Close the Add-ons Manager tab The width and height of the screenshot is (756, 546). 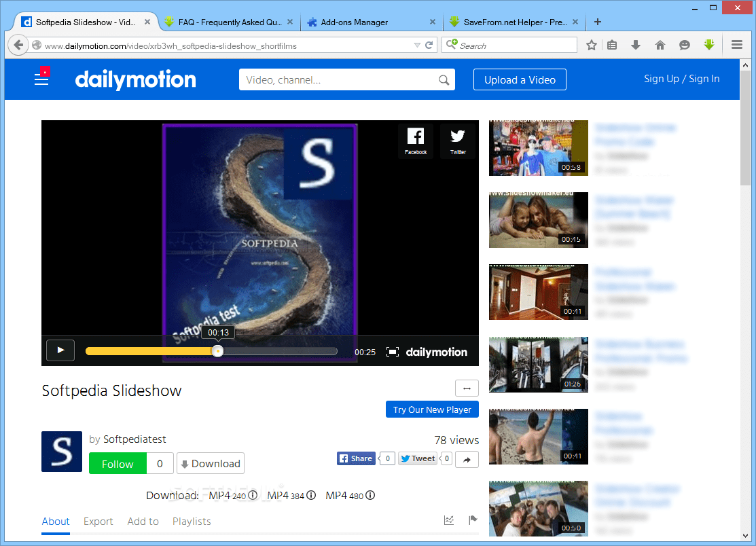[433, 22]
